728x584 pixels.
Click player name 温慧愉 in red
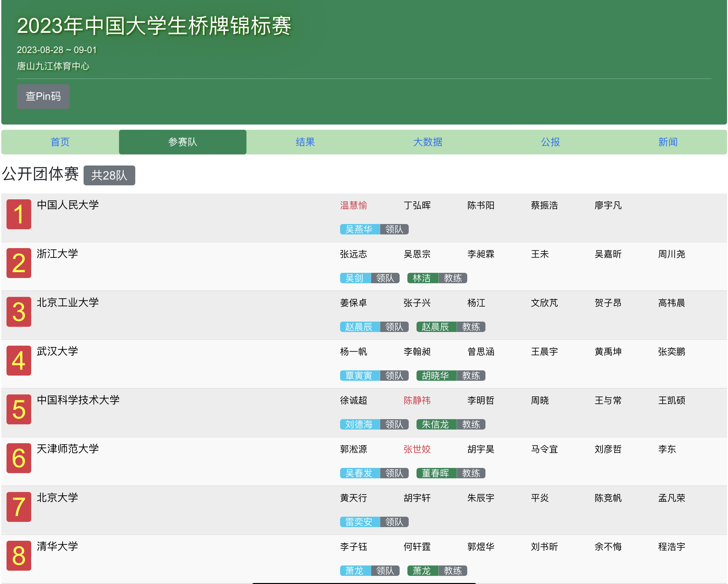(x=353, y=206)
